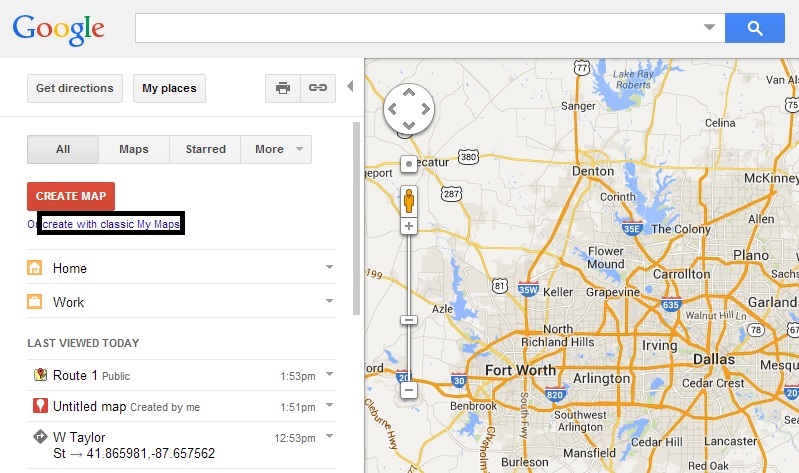Viewport: 799px width, 473px height.
Task: Zoom in with the plus button
Action: 409,226
